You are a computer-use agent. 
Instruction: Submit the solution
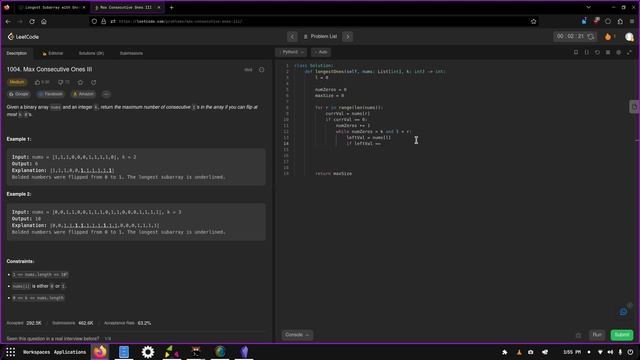point(622,335)
